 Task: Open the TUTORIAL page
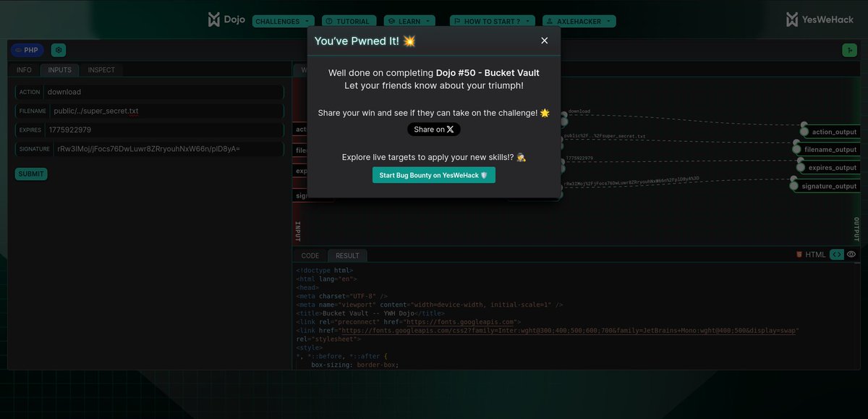coord(349,21)
